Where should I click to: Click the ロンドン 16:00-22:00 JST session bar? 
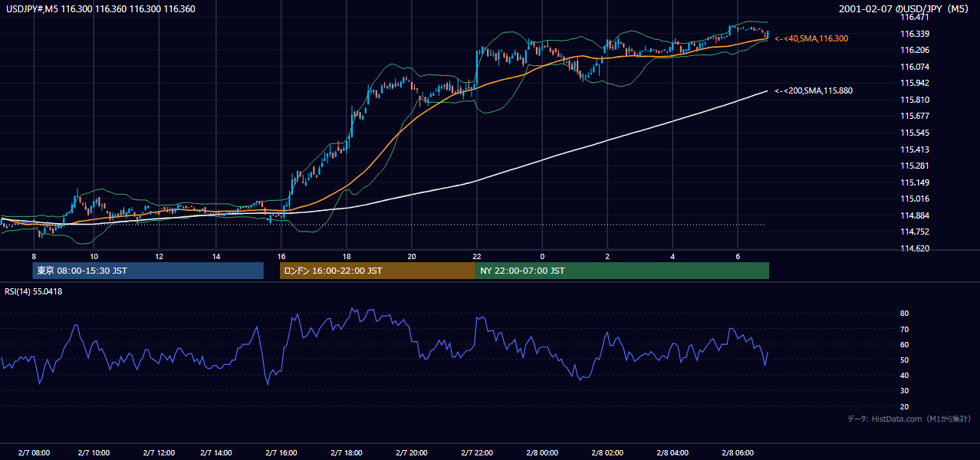click(x=377, y=271)
